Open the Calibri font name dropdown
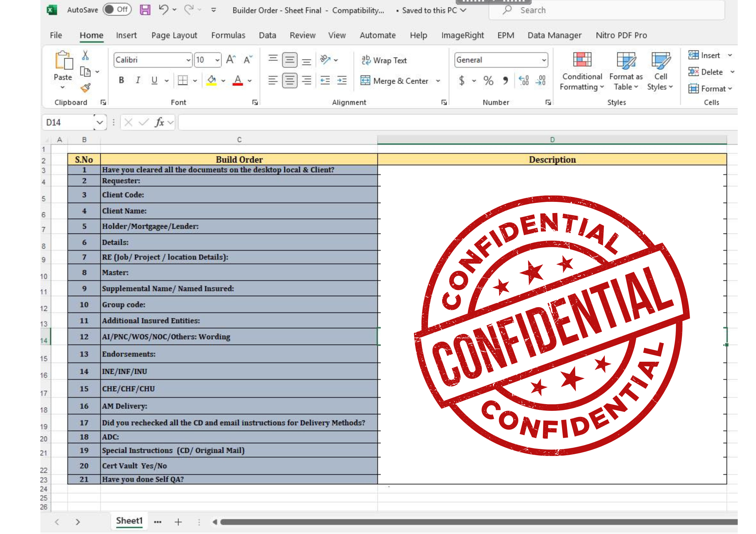Screen dimensions: 756x534 [x=188, y=60]
